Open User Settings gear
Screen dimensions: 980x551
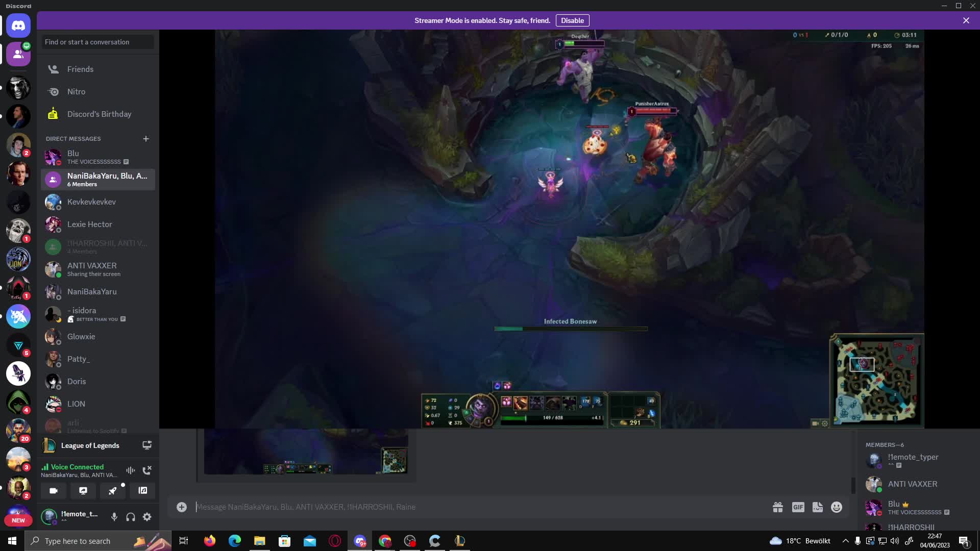click(x=147, y=517)
